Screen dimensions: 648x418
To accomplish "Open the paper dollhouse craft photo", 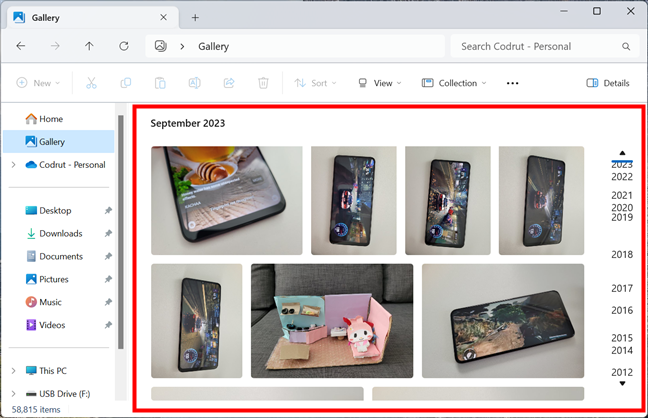I will (332, 321).
